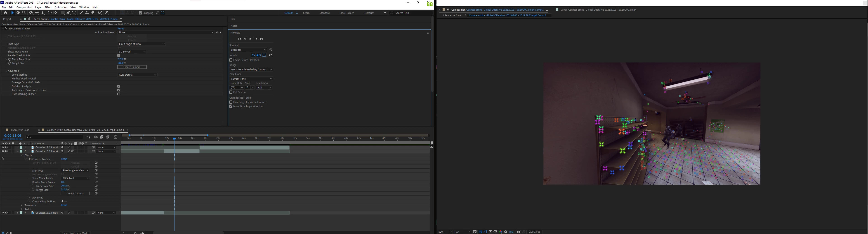Toggle the Snapping checkbox
Viewport: 868px width, 234px height.
coord(140,13)
